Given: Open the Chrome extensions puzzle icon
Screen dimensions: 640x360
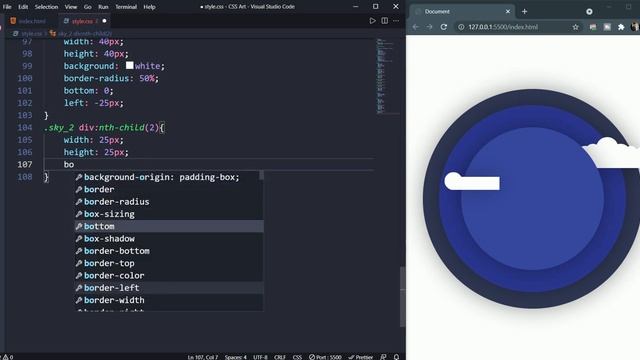Looking at the screenshot, I should [x=621, y=27].
